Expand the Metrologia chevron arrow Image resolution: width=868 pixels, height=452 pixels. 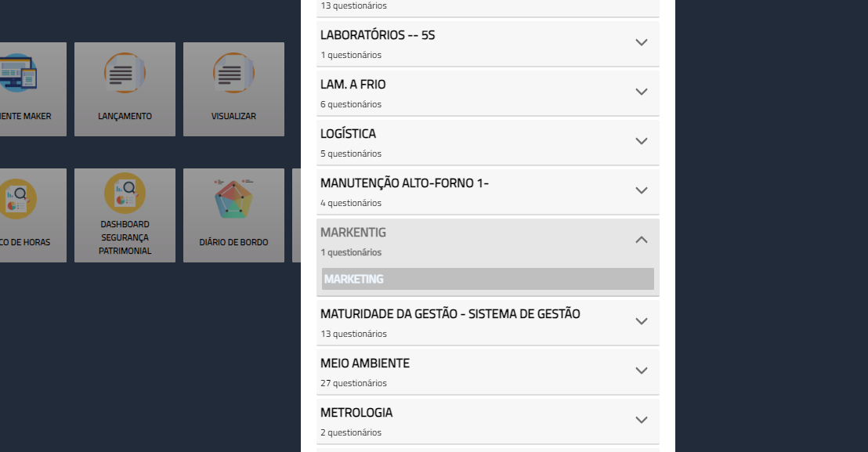[642, 420]
